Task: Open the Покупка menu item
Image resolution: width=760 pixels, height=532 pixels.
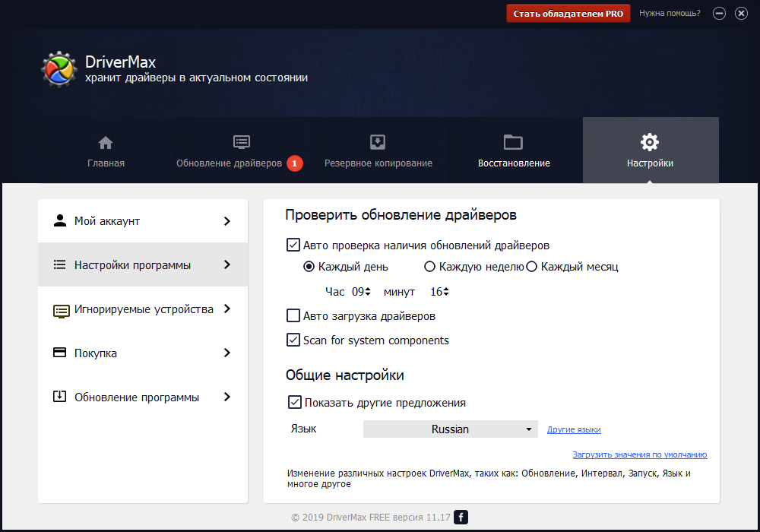Action: 143,353
